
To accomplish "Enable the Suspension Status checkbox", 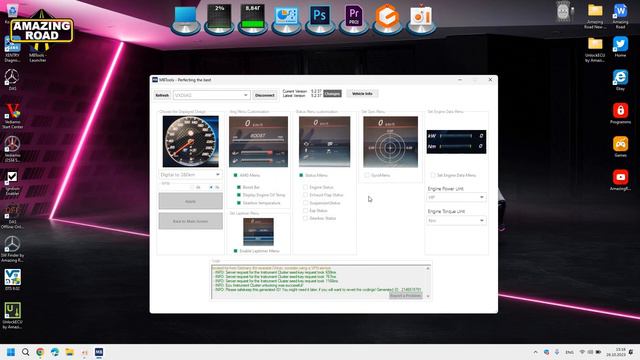I will tap(305, 202).
